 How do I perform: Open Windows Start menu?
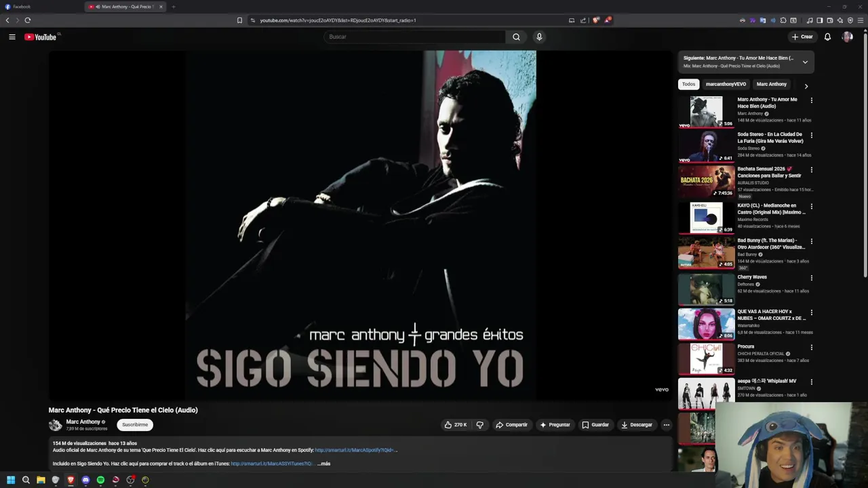point(11,480)
